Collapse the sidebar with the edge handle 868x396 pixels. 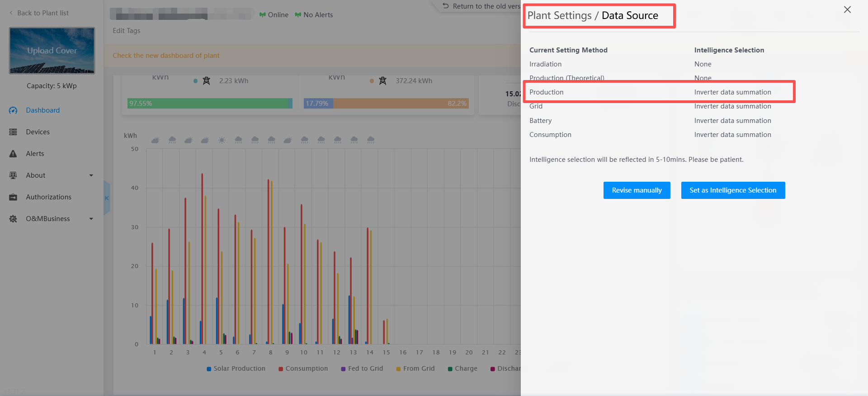[107, 198]
